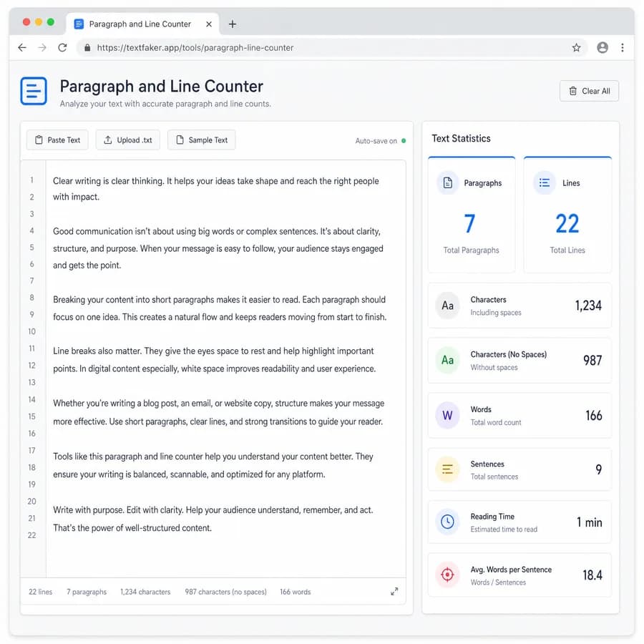The image size is (644, 644).
Task: Bookmark the page with the star icon
Action: pyautogui.click(x=576, y=48)
